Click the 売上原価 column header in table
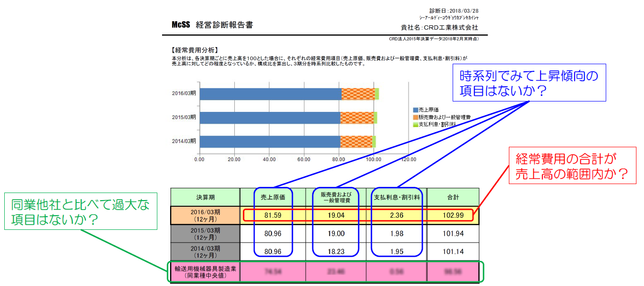 click(273, 197)
